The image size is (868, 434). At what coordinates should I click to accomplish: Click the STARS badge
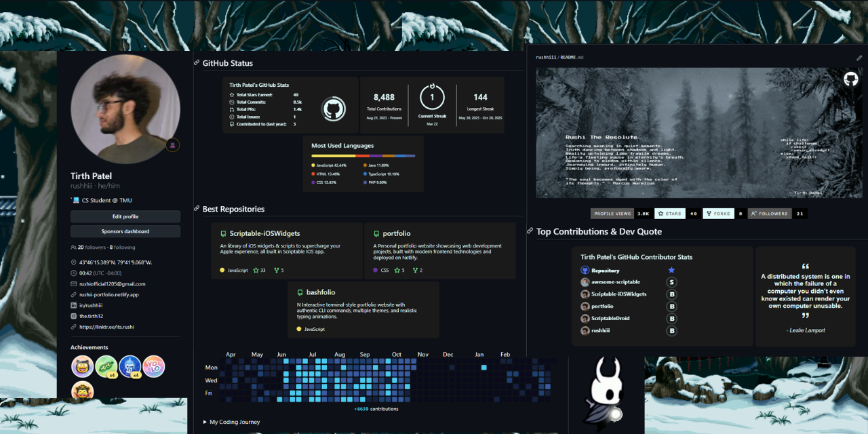click(x=678, y=214)
